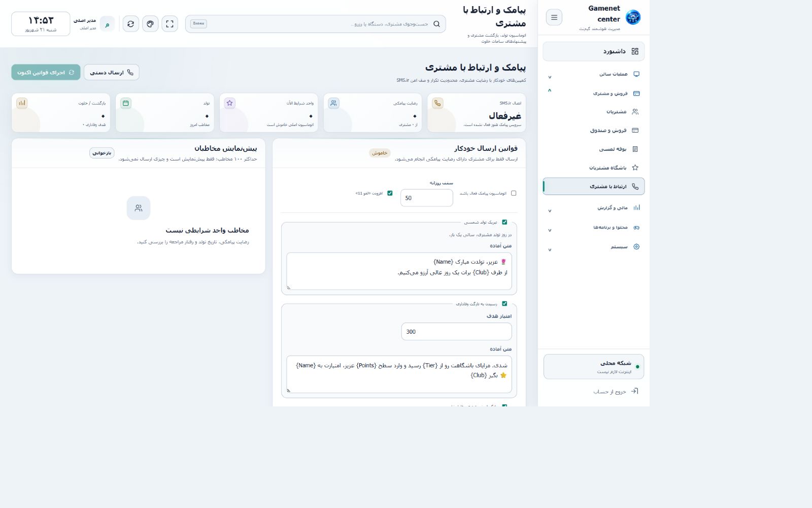
Task: Go to مشتریان in the sidebar
Action: (594, 112)
